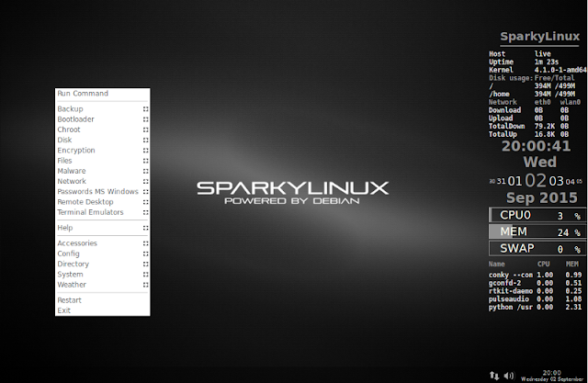Expand the System submenu arrow
This screenshot has height=383, width=588.
click(x=145, y=275)
